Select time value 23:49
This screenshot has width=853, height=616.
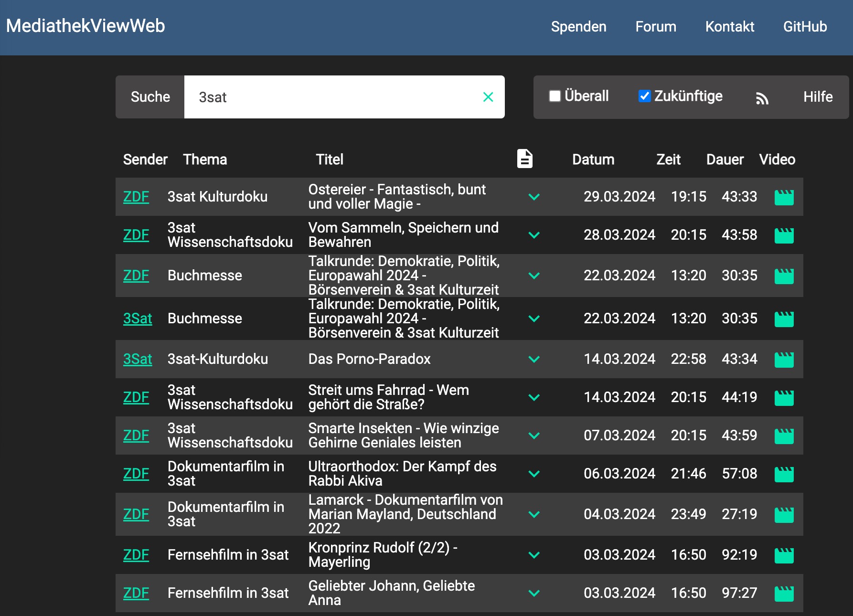pos(688,514)
